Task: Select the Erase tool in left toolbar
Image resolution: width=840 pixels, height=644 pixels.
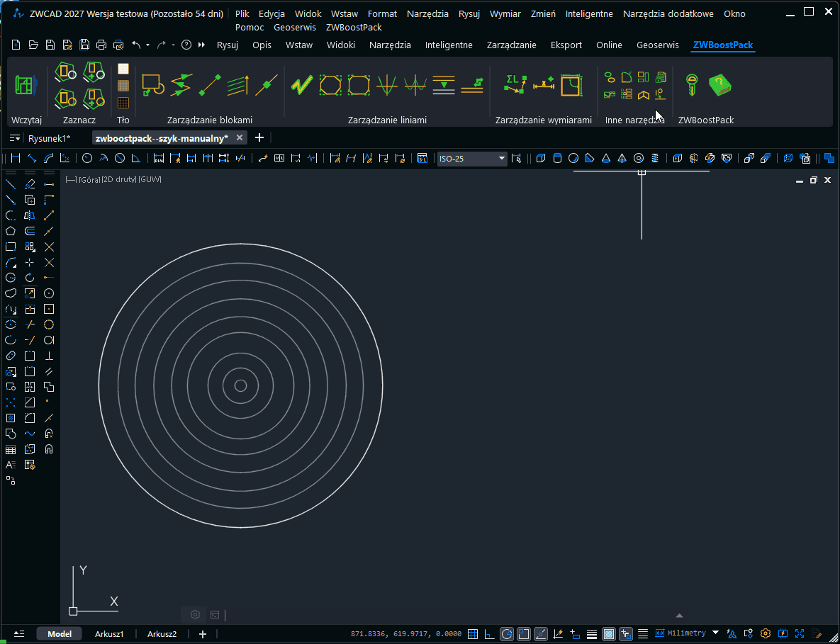Action: tap(30, 184)
